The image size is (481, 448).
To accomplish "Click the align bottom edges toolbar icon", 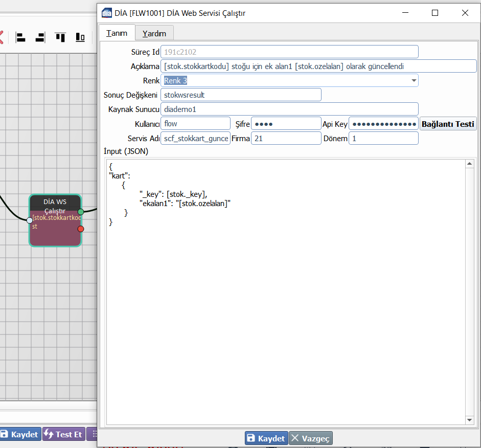I will pos(80,37).
